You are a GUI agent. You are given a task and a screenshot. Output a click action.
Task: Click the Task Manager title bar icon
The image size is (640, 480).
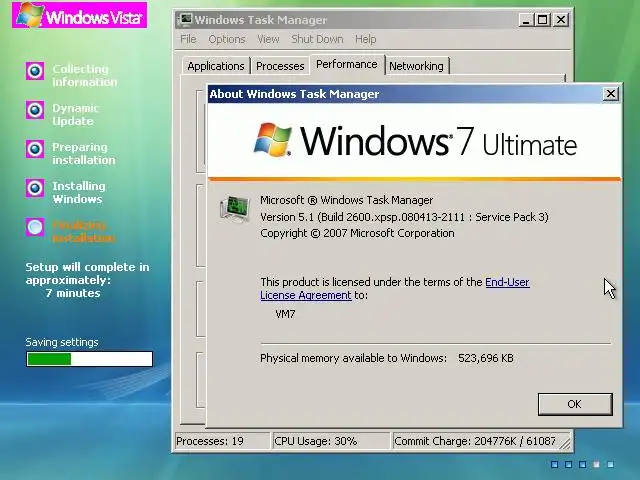186,19
